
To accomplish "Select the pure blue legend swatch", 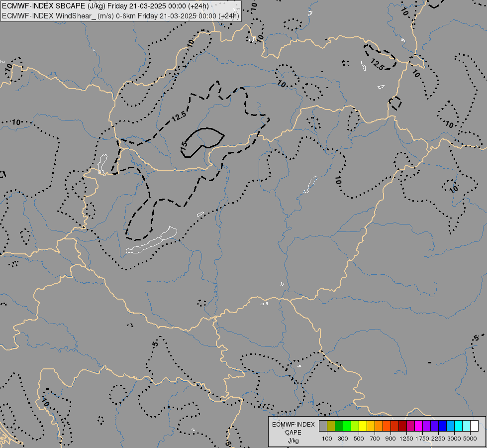I will [443, 426].
